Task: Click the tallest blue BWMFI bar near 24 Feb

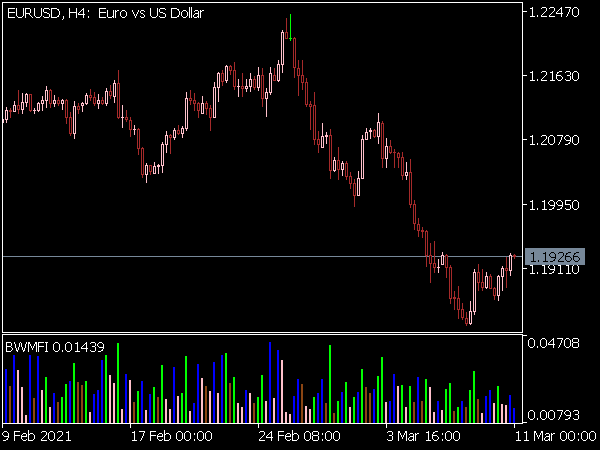Action: (270, 383)
